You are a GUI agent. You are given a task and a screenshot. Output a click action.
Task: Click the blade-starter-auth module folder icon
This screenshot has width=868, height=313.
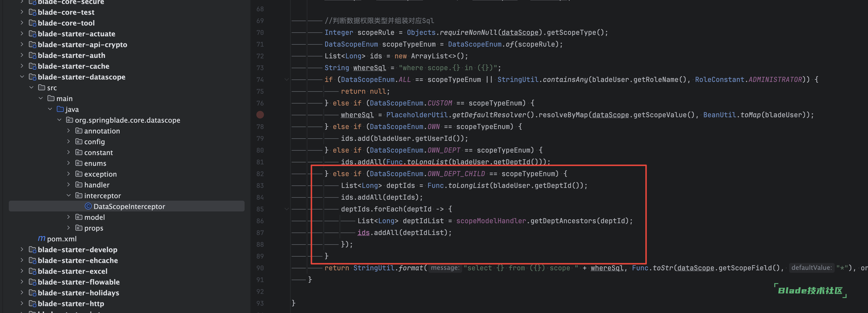32,55
